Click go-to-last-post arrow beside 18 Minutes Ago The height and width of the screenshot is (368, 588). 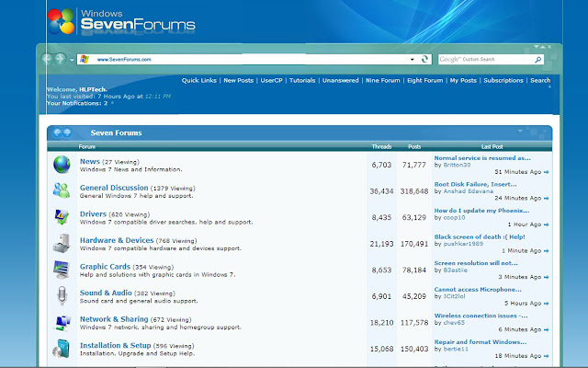546,356
